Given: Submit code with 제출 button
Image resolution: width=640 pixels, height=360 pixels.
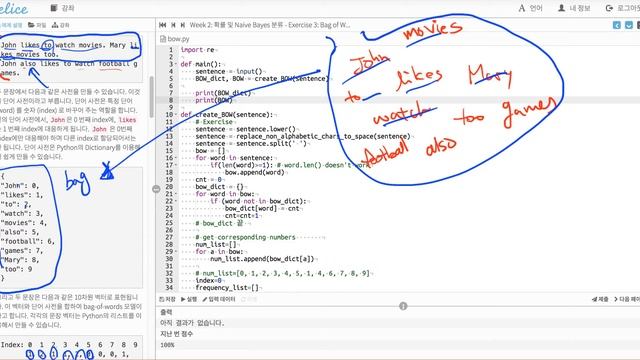Looking at the screenshot, I should 600,299.
